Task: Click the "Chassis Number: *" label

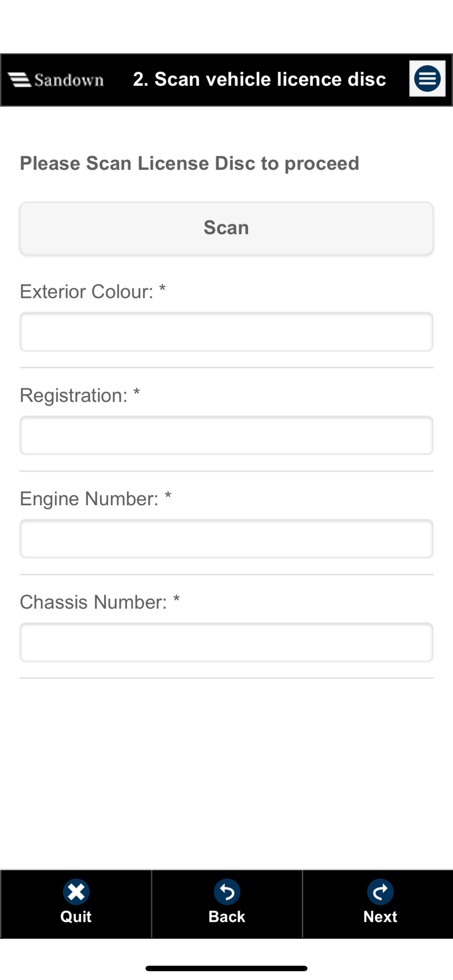Action: tap(100, 602)
